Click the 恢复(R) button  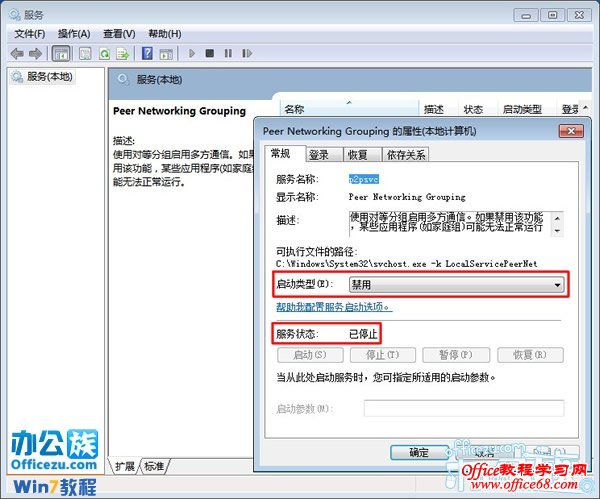(x=530, y=355)
